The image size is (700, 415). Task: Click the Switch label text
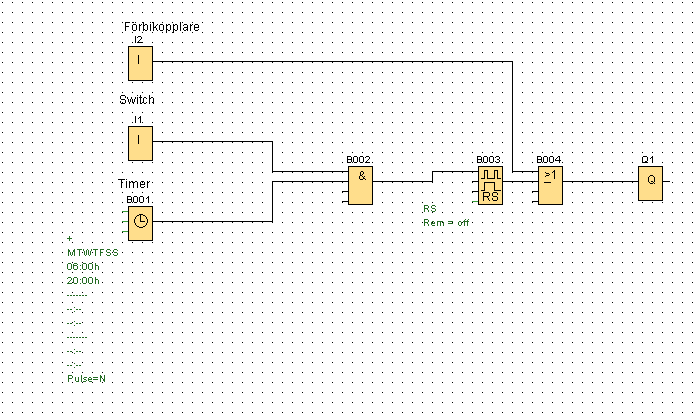pyautogui.click(x=137, y=100)
